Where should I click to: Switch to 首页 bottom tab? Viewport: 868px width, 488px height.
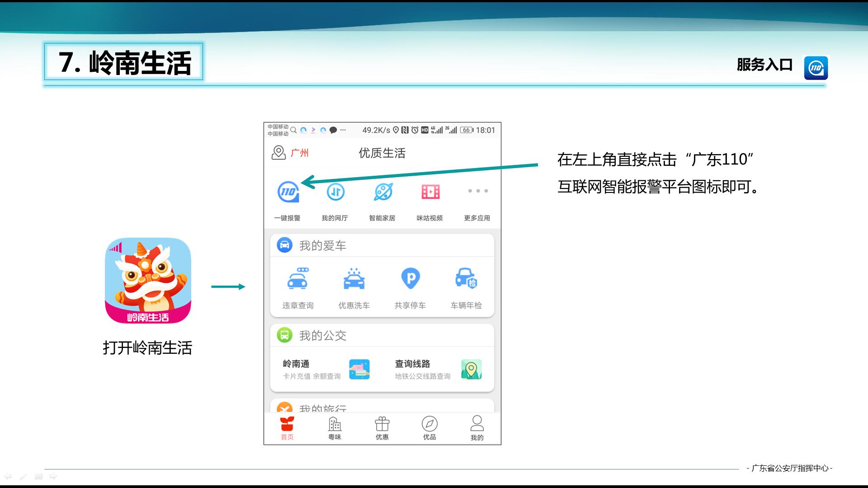287,428
